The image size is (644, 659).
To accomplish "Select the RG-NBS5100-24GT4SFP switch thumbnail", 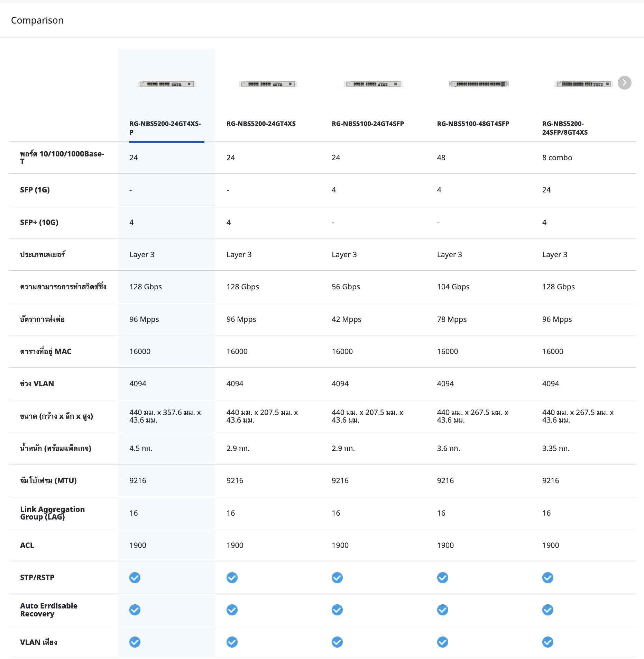I will [373, 84].
